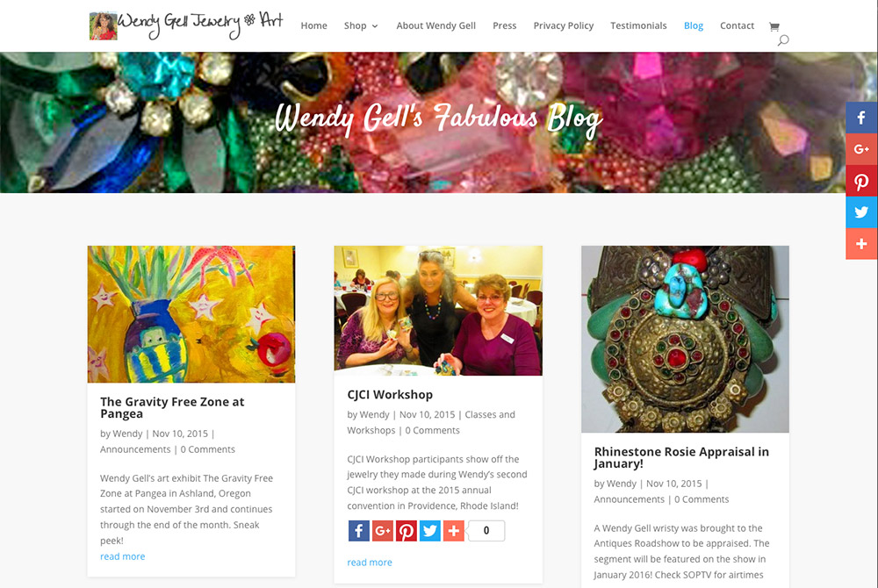Share CJCI Workshop post on Pinterest

click(406, 530)
